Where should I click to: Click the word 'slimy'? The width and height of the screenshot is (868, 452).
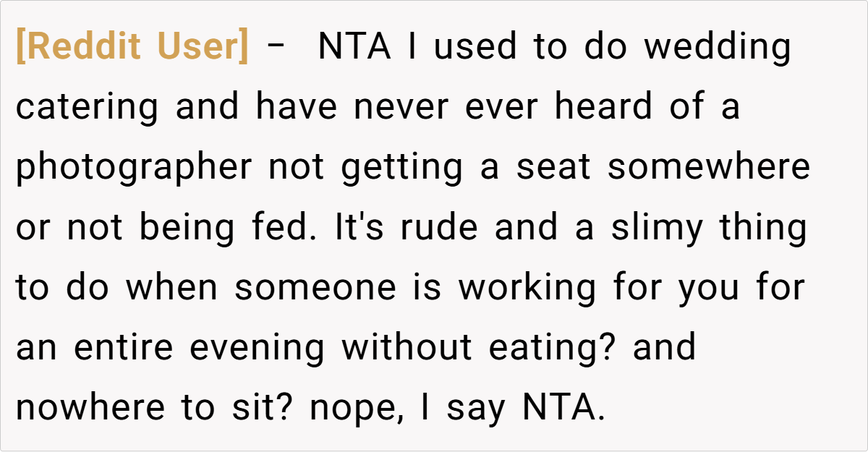pyautogui.click(x=657, y=228)
